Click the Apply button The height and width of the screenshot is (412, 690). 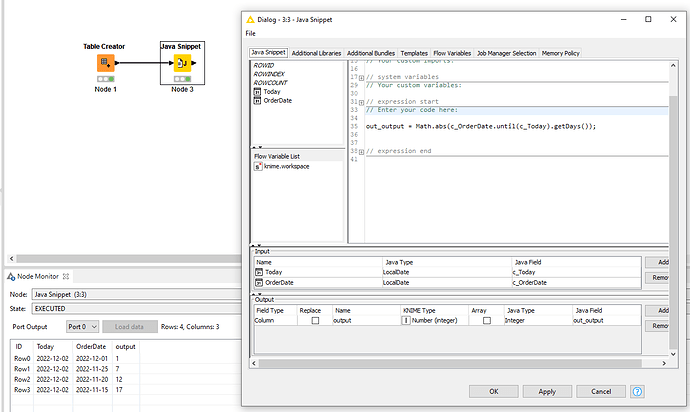pyautogui.click(x=547, y=391)
